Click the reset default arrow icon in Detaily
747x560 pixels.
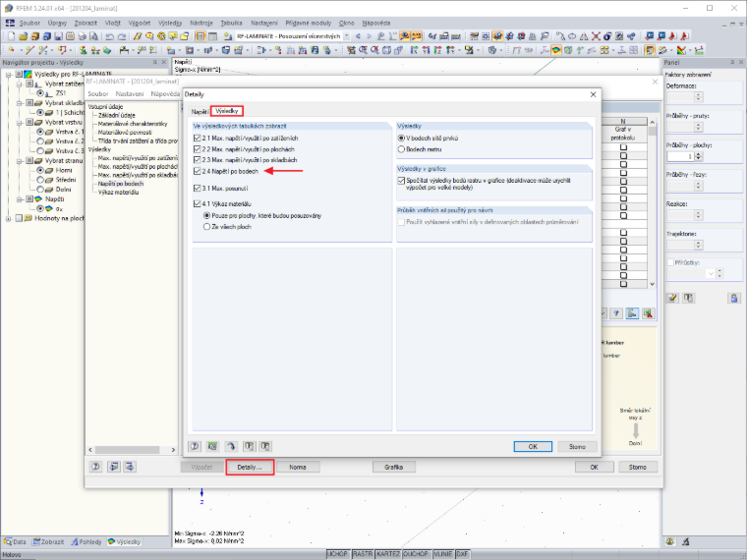pos(231,446)
